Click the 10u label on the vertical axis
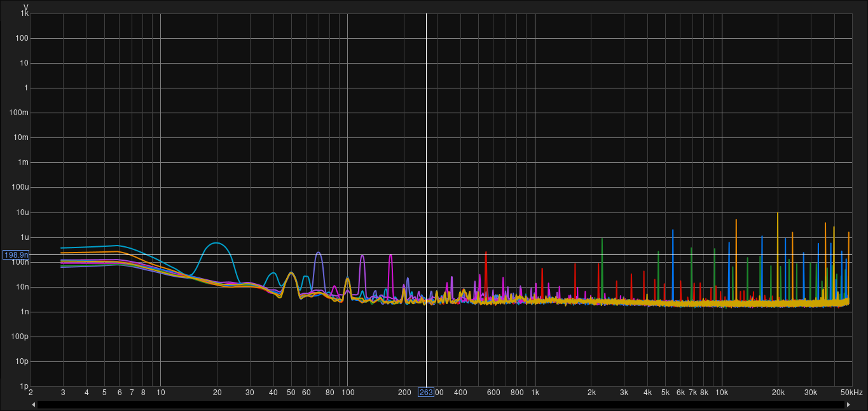The height and width of the screenshot is (411, 868). click(23, 212)
